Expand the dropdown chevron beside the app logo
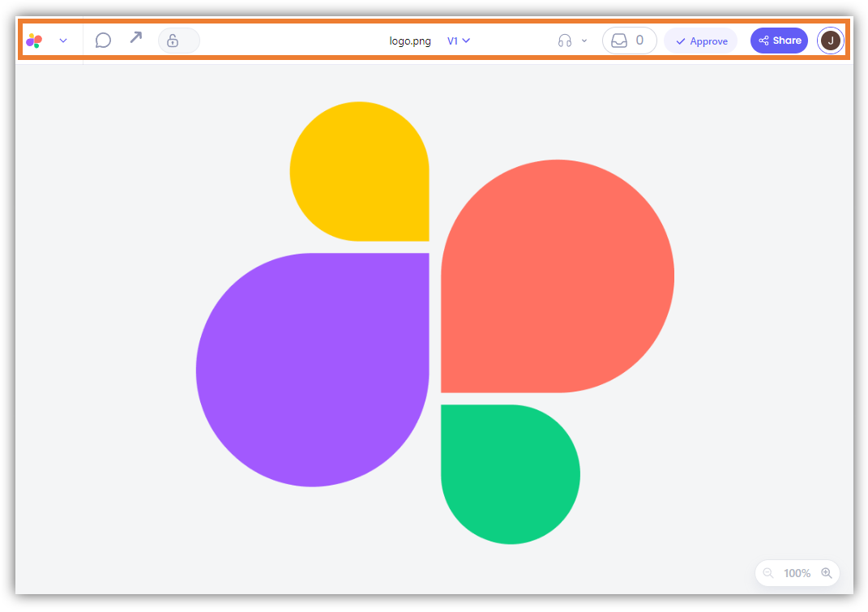Screen dimensions: 868x612 (63, 41)
